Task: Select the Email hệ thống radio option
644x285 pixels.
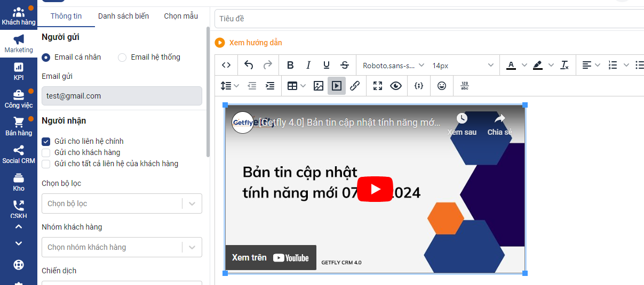Action: pyautogui.click(x=122, y=57)
